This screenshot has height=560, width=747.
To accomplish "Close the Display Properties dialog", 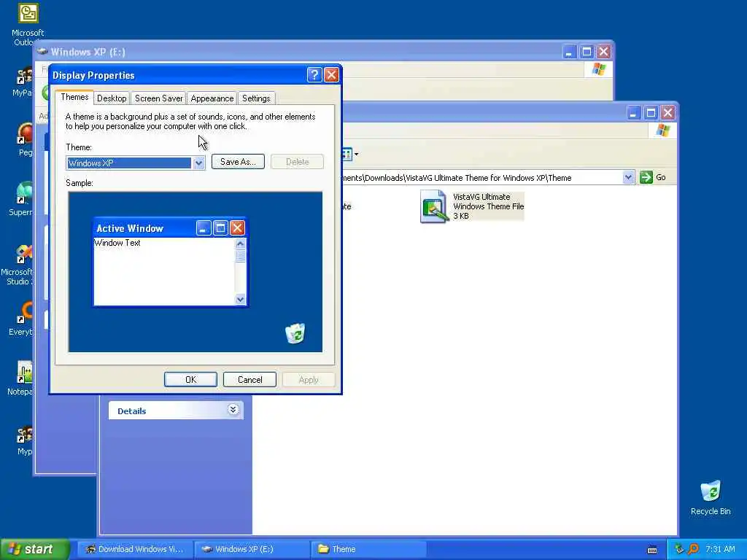I will click(x=331, y=75).
